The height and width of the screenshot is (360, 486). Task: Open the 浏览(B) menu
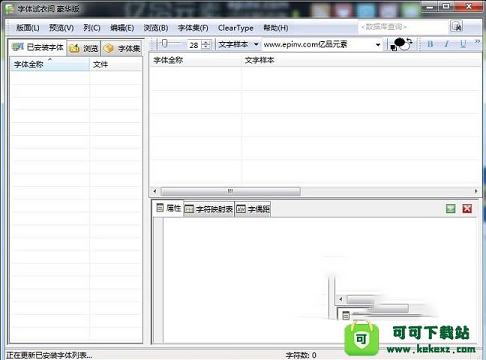(x=156, y=28)
